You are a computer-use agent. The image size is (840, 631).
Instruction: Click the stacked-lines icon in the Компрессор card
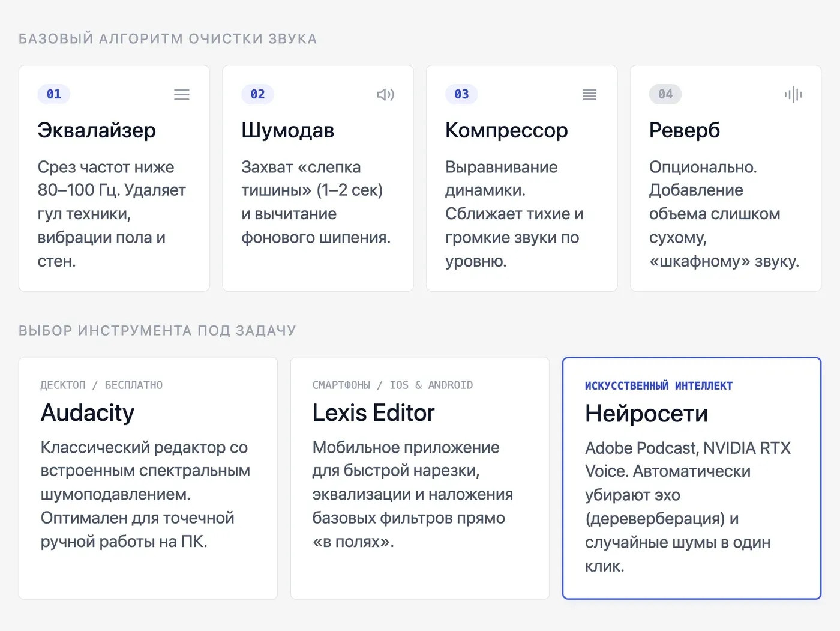tap(589, 95)
